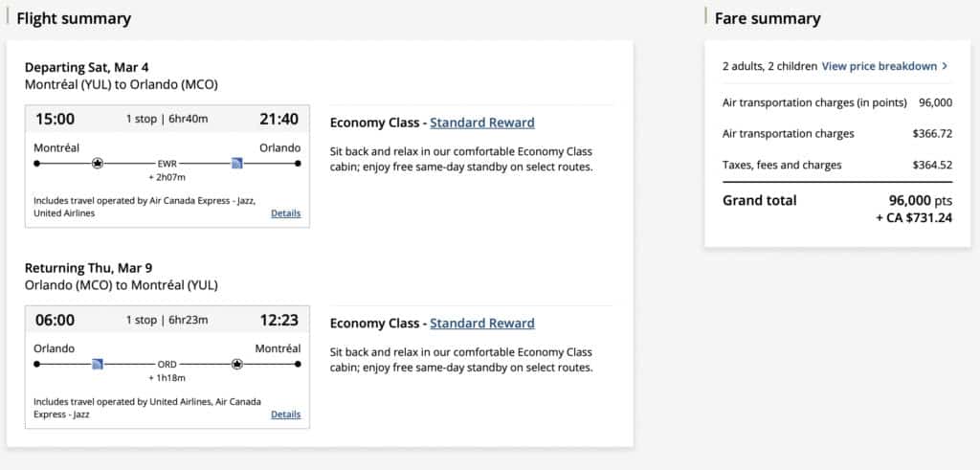980x470 pixels.
Task: Click the Flight summary heading
Action: [74, 18]
